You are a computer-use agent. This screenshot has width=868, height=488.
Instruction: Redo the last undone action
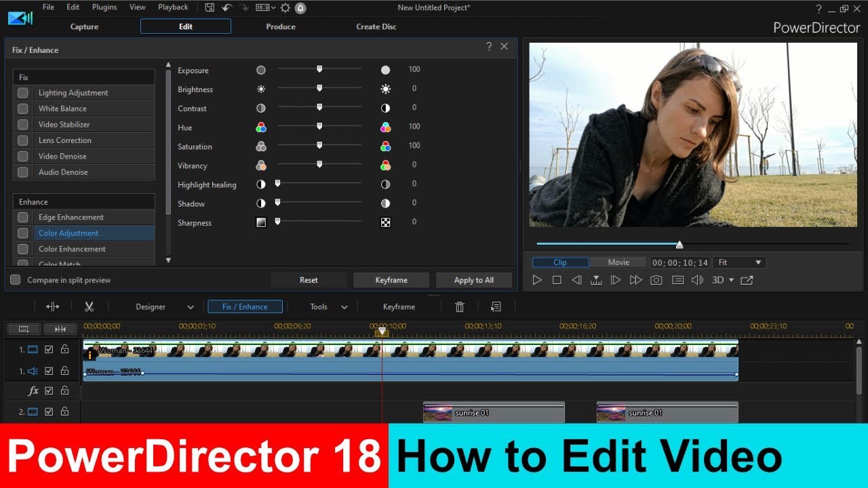click(244, 7)
